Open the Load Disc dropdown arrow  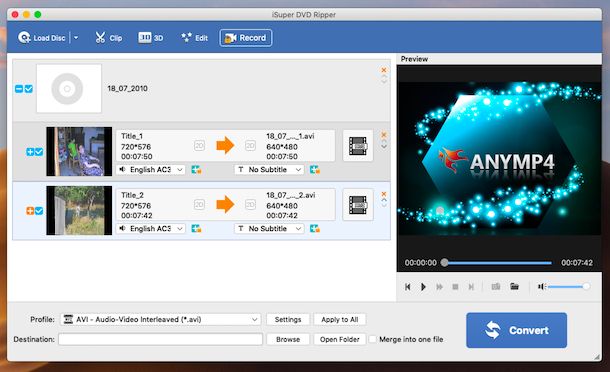pyautogui.click(x=76, y=38)
